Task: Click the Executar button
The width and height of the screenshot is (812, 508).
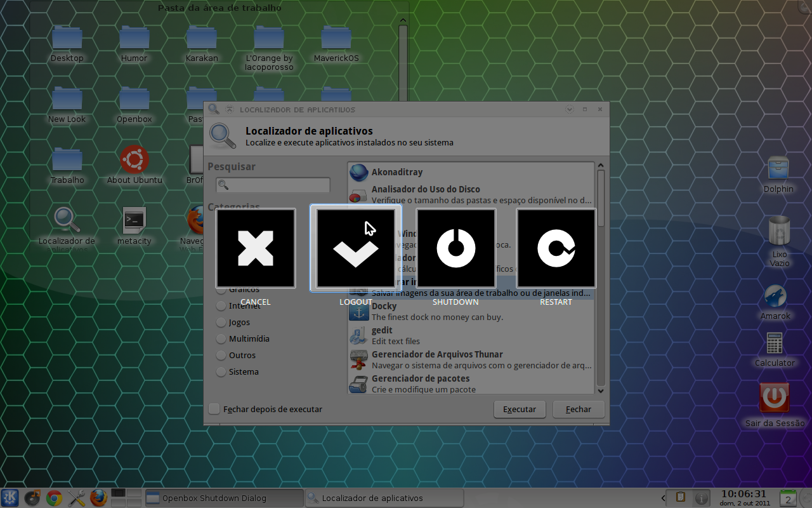Action: coord(520,409)
